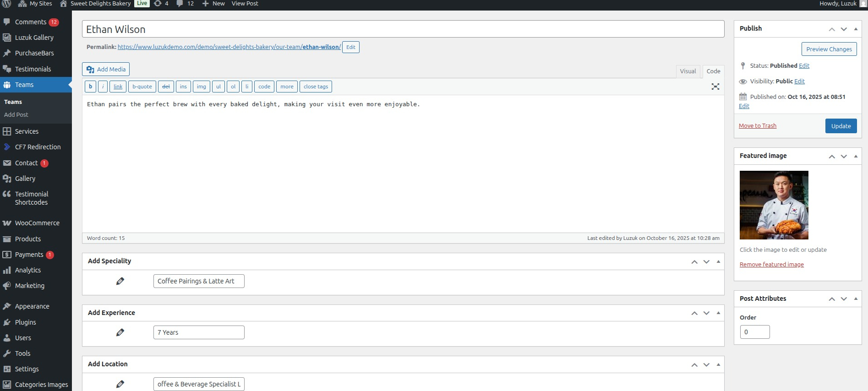
Task: Collapse the Add Speciality panel
Action: (718, 261)
